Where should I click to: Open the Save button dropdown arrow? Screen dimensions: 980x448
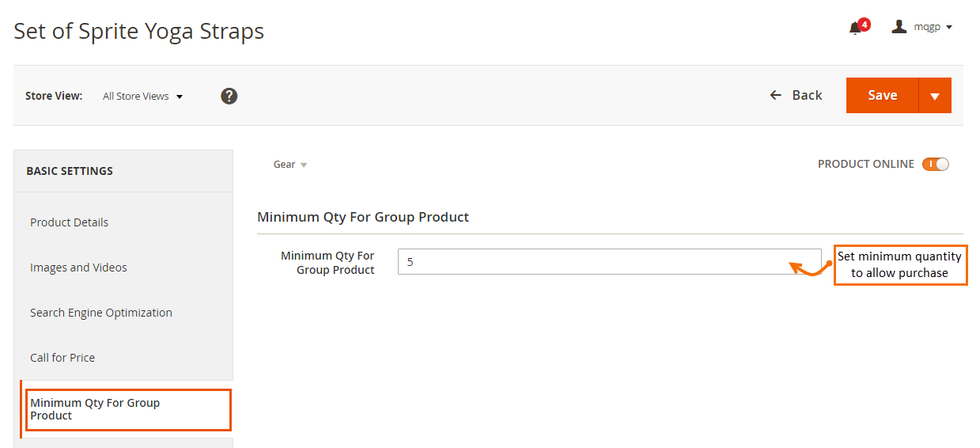point(935,96)
